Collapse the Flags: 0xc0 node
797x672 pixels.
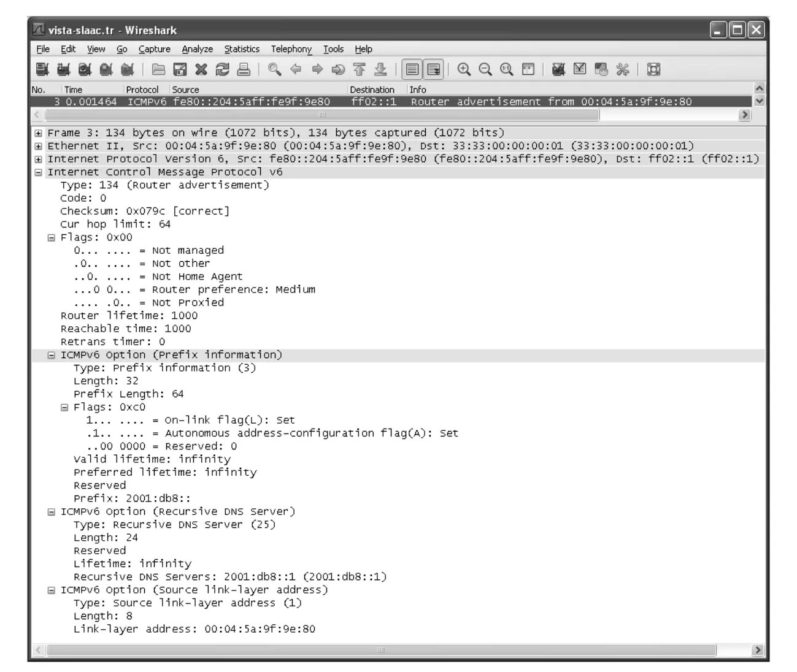click(64, 407)
